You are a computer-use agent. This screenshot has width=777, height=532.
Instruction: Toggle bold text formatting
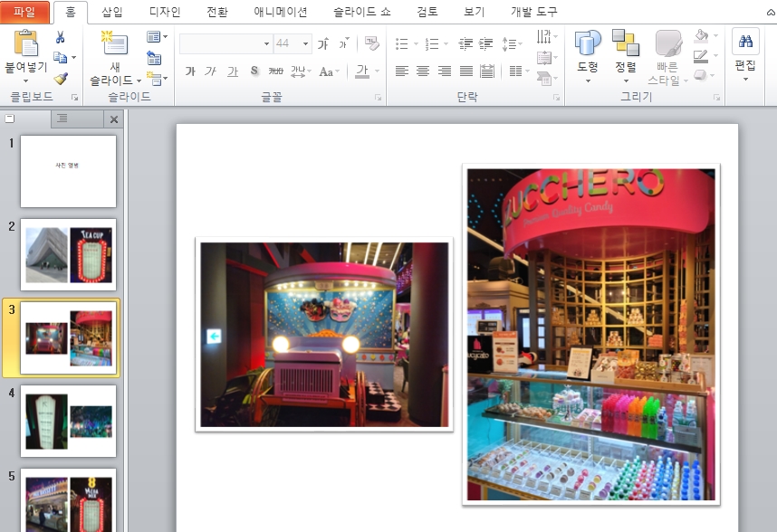pyautogui.click(x=190, y=71)
